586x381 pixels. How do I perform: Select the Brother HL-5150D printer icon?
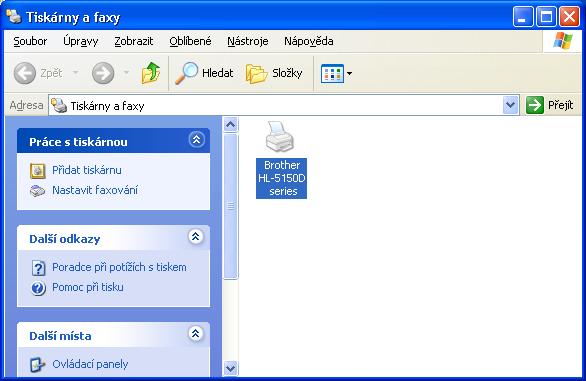[x=280, y=136]
